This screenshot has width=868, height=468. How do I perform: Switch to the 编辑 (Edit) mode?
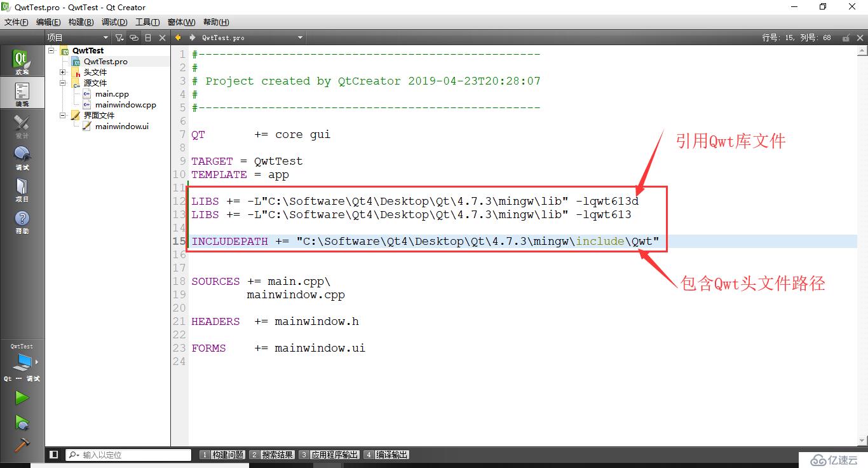pyautogui.click(x=22, y=94)
